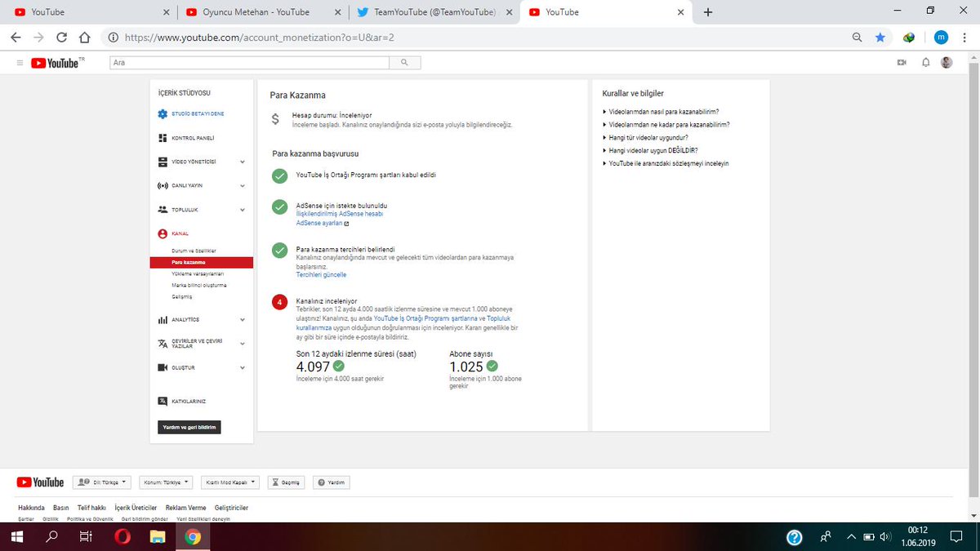This screenshot has width=980, height=551.
Task: Expand the Canlı Yayın section chevron
Action: [243, 185]
